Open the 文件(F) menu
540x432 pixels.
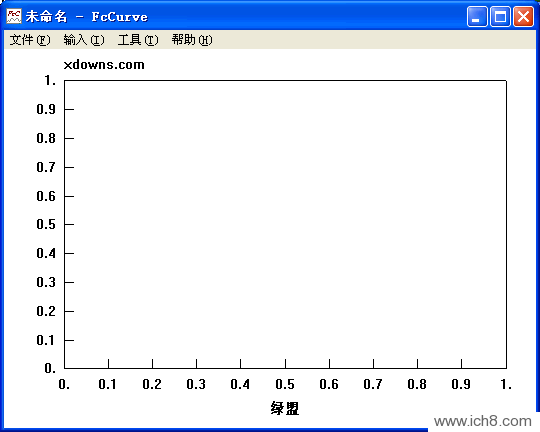click(x=30, y=40)
